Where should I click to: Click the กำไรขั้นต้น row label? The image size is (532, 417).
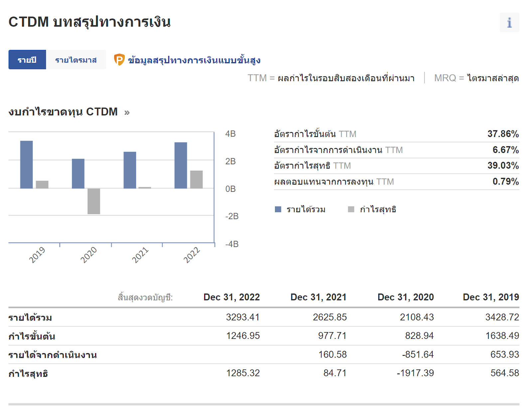click(32, 336)
